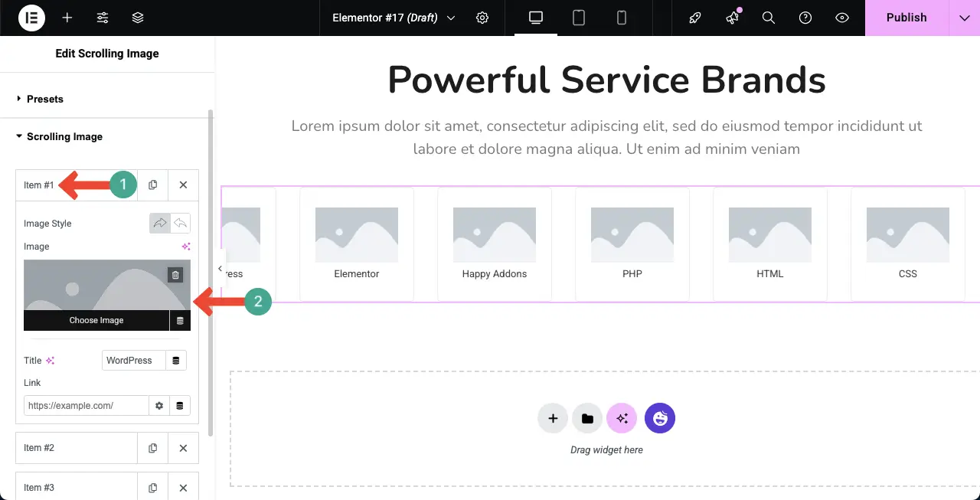Remove Item #2 with the X

(x=183, y=448)
